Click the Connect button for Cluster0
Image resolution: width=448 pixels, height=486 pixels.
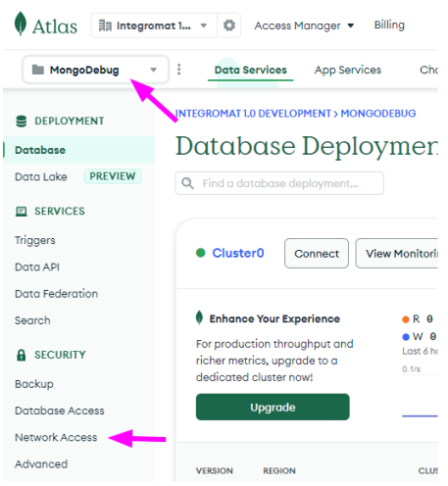(x=317, y=254)
